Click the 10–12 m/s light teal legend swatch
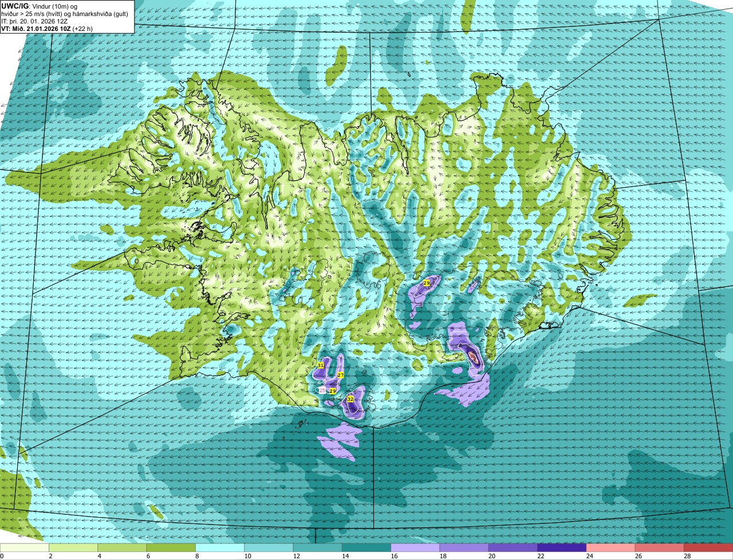 pyautogui.click(x=269, y=547)
